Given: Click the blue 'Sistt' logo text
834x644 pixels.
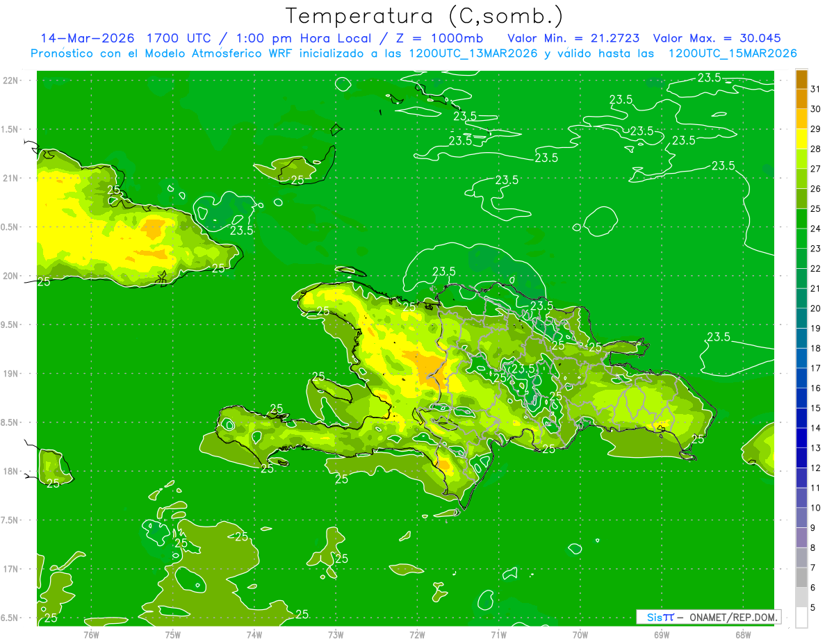Looking at the screenshot, I should click(x=660, y=617).
